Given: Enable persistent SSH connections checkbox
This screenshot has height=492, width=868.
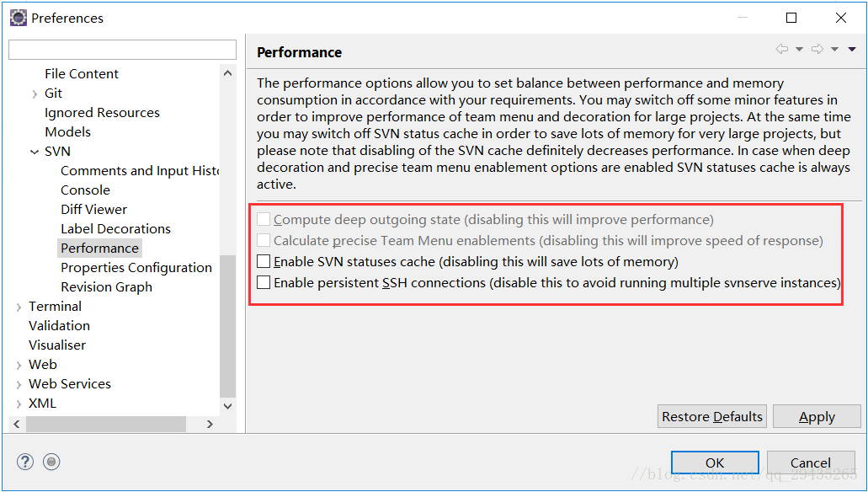Looking at the screenshot, I should pyautogui.click(x=264, y=282).
